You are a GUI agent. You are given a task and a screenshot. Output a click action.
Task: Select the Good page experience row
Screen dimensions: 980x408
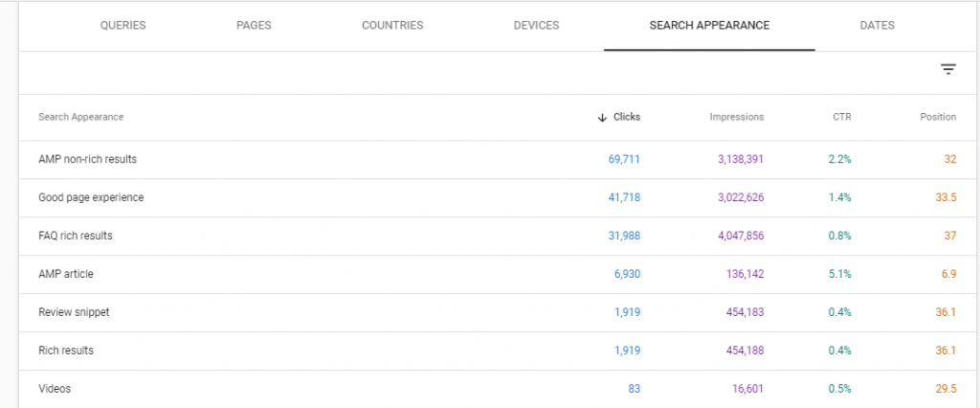(x=499, y=197)
